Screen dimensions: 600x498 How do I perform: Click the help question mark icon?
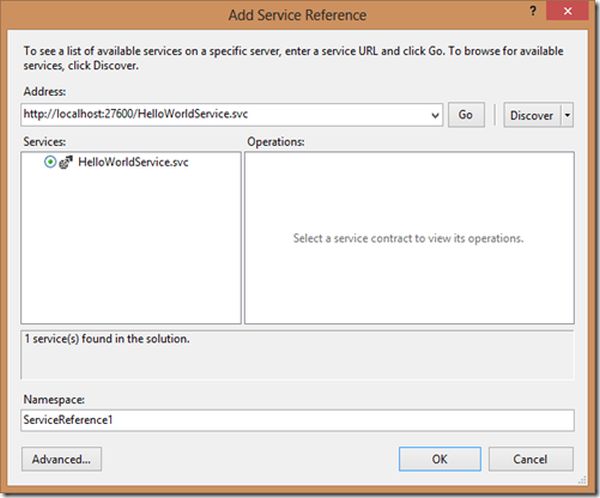point(533,11)
